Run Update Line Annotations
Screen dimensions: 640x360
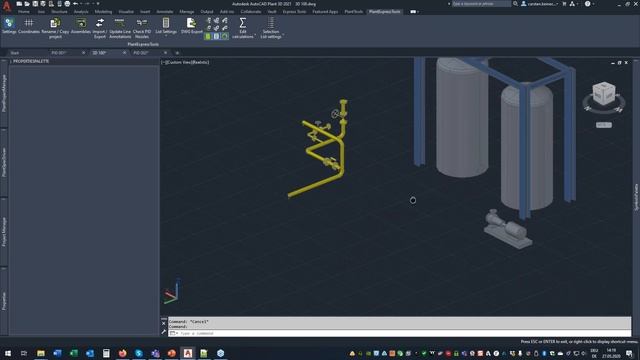(x=120, y=28)
